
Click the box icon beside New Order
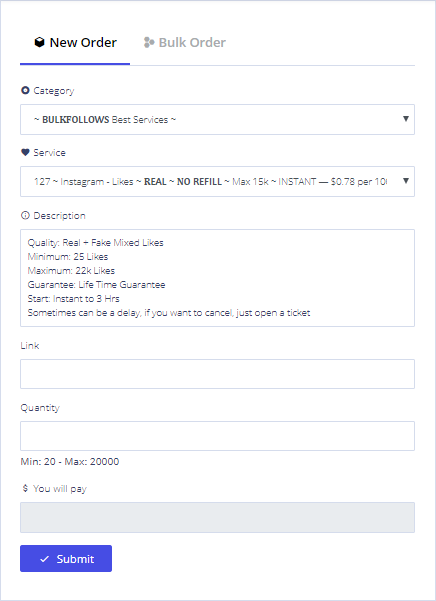coord(39,42)
